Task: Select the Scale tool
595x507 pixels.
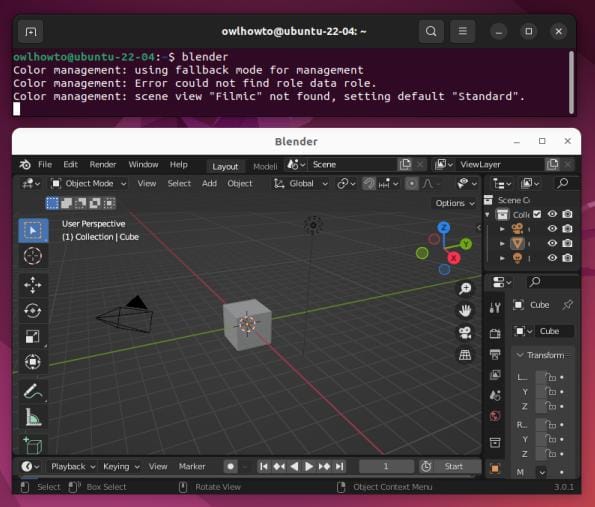Action: (33, 336)
